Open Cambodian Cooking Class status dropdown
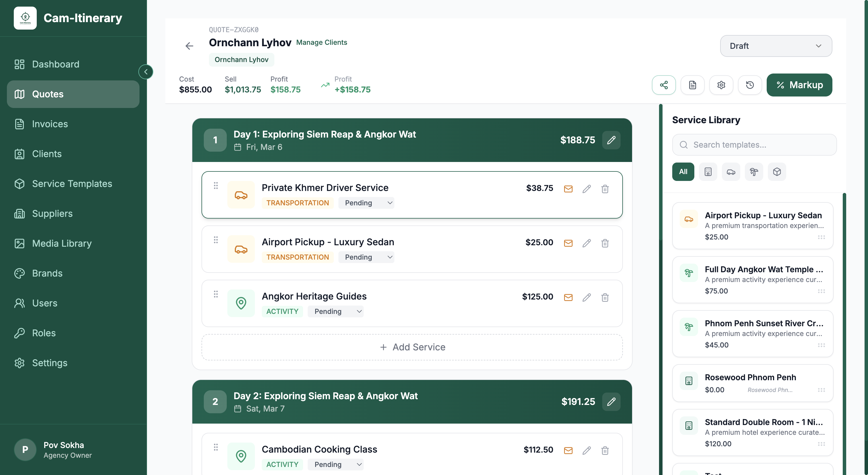The height and width of the screenshot is (475, 868). (x=336, y=464)
